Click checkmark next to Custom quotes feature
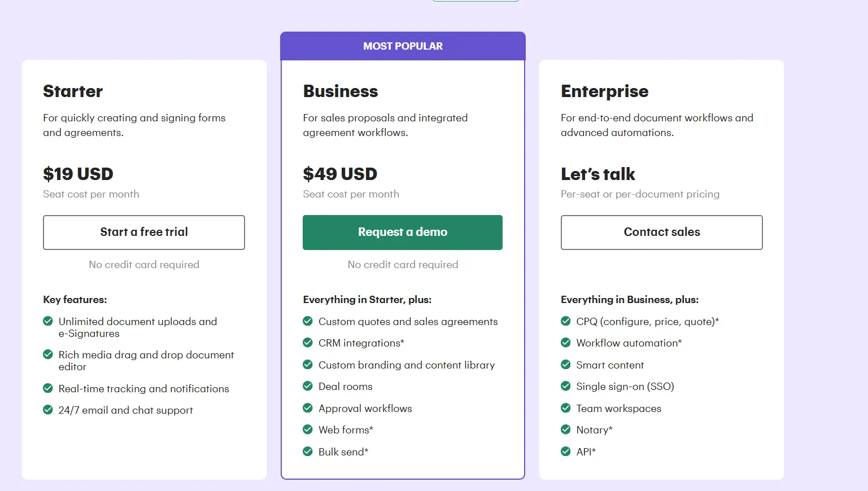Image resolution: width=868 pixels, height=491 pixels. (308, 321)
